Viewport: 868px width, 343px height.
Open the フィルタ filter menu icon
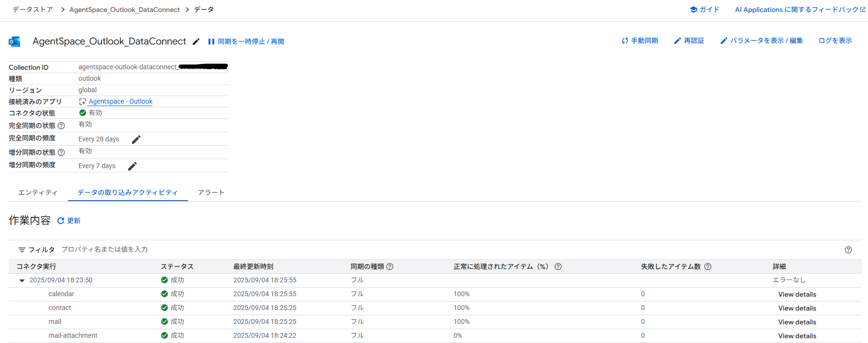[x=22, y=250]
